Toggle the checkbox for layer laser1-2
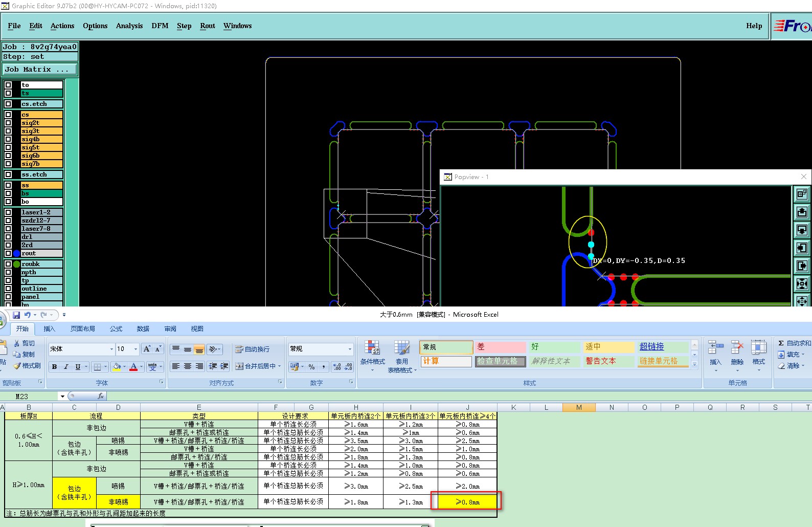812x527 pixels. (x=8, y=212)
